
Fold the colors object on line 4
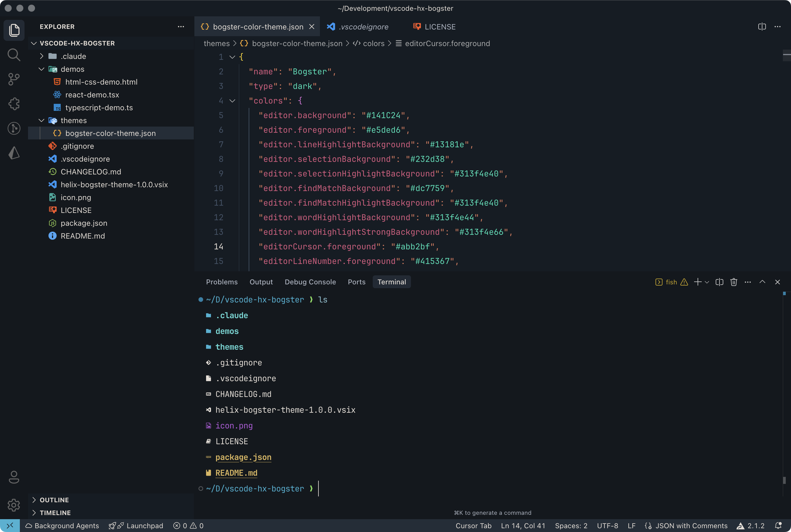coord(232,101)
